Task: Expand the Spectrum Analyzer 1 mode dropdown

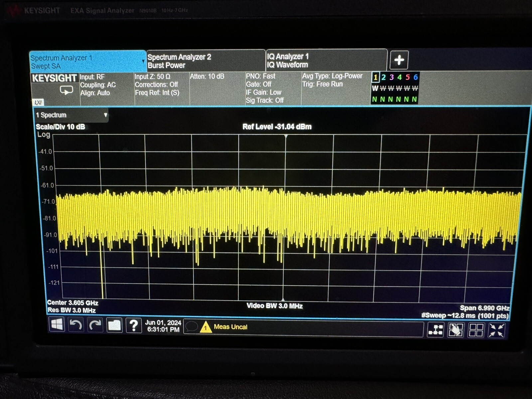Action: [144, 61]
